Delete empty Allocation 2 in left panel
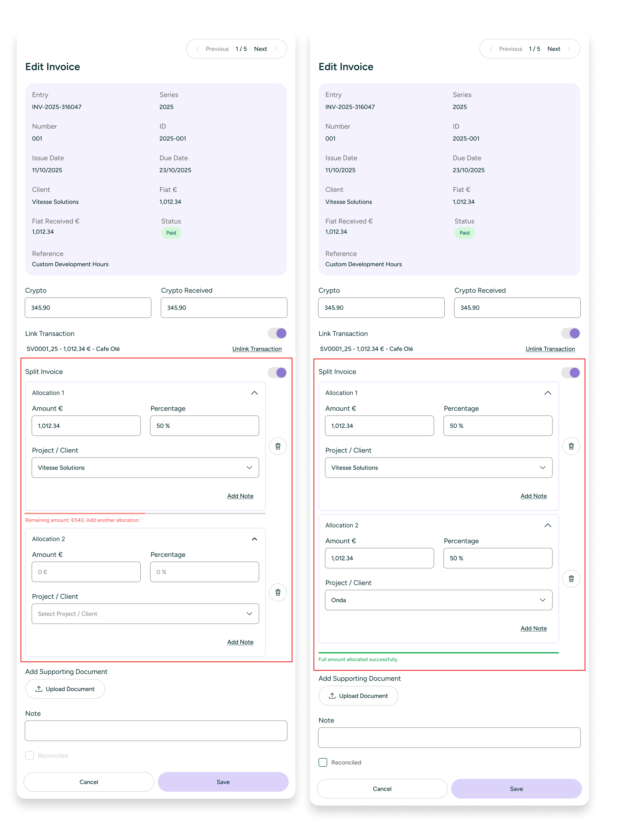This screenshot has height=840, width=626. [278, 592]
